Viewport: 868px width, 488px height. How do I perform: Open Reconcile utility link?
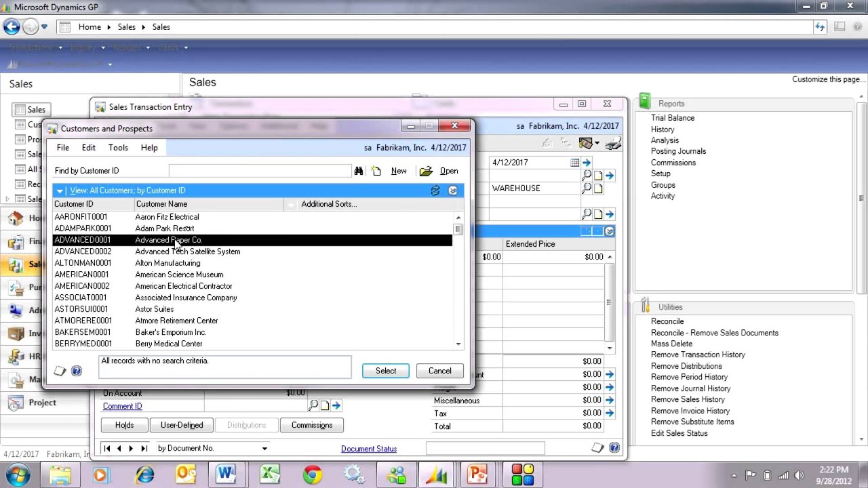click(x=667, y=321)
